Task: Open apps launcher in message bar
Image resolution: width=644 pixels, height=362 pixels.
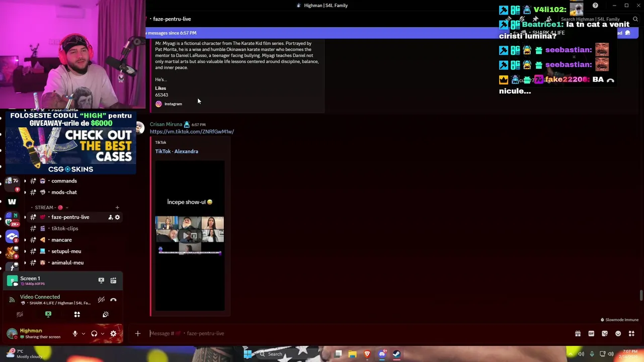Action: coord(631,333)
